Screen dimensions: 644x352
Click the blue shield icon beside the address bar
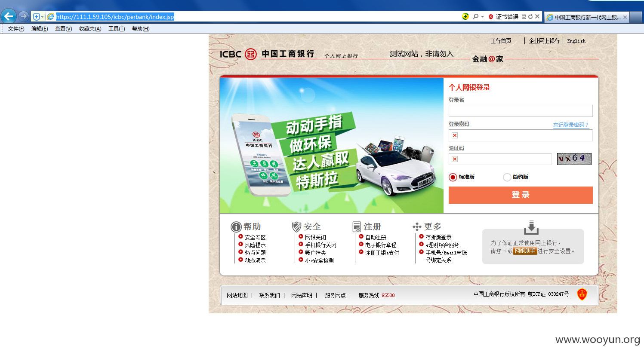click(37, 17)
